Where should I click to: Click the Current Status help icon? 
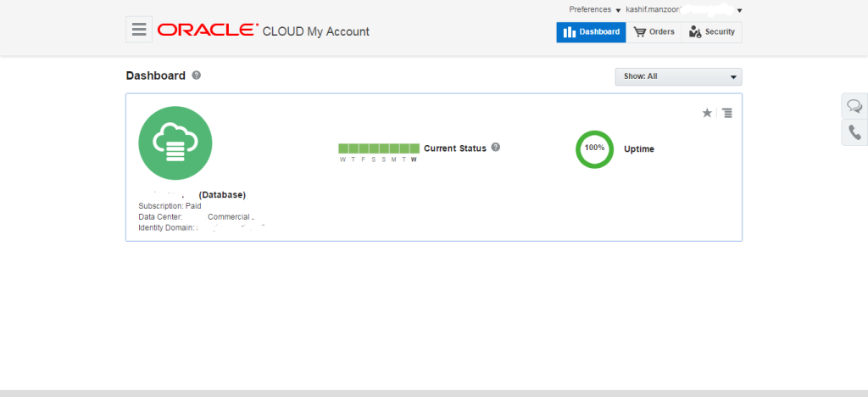pos(495,148)
